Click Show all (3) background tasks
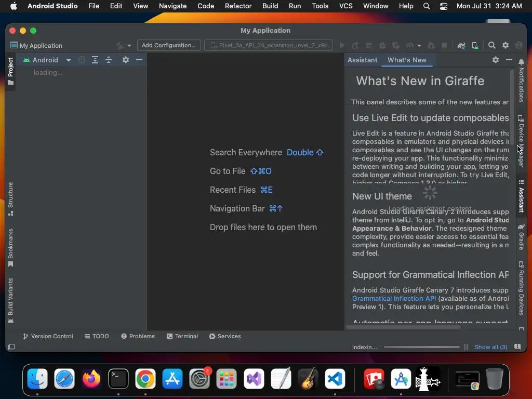 [x=491, y=347]
